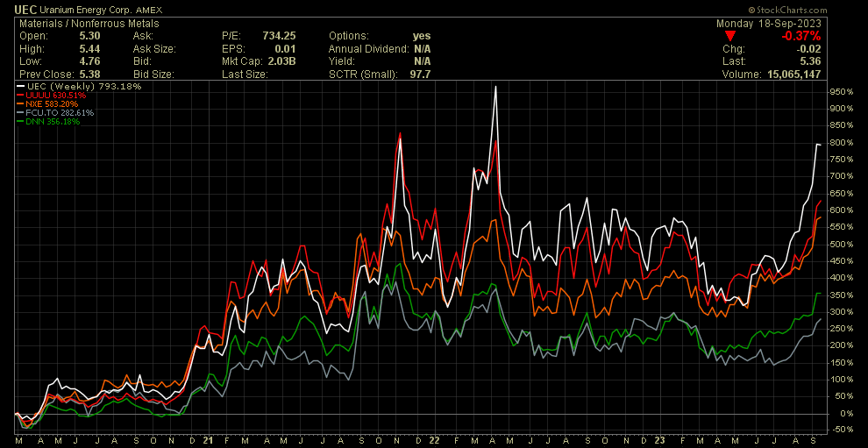Click the 200% y-axis label

pos(843,345)
